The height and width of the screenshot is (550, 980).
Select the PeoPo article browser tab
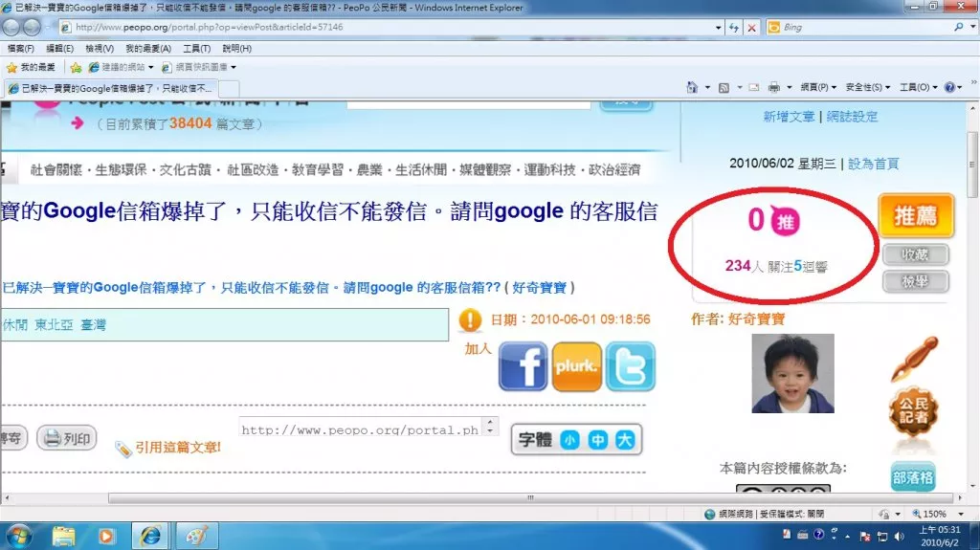tap(111, 88)
